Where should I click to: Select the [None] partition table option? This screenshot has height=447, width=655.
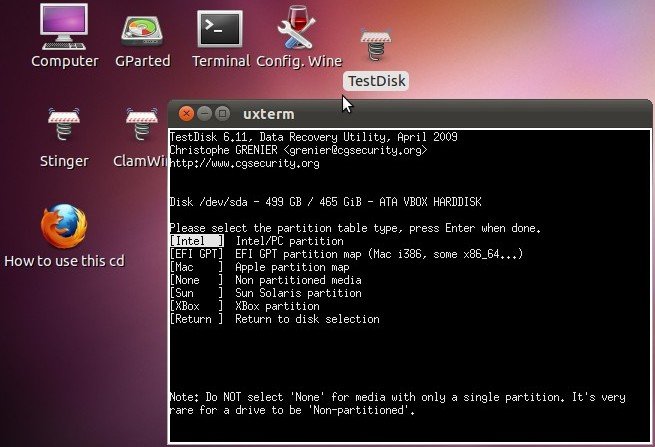click(197, 280)
